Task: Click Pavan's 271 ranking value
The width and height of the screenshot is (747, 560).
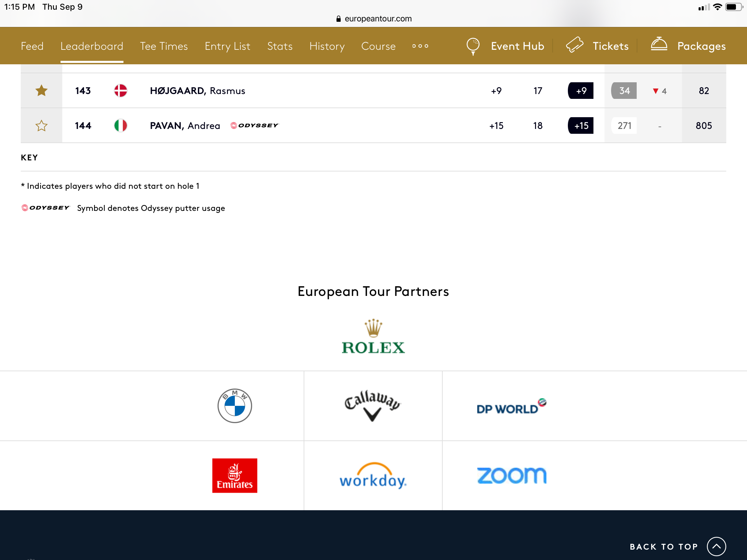Action: 624,125
